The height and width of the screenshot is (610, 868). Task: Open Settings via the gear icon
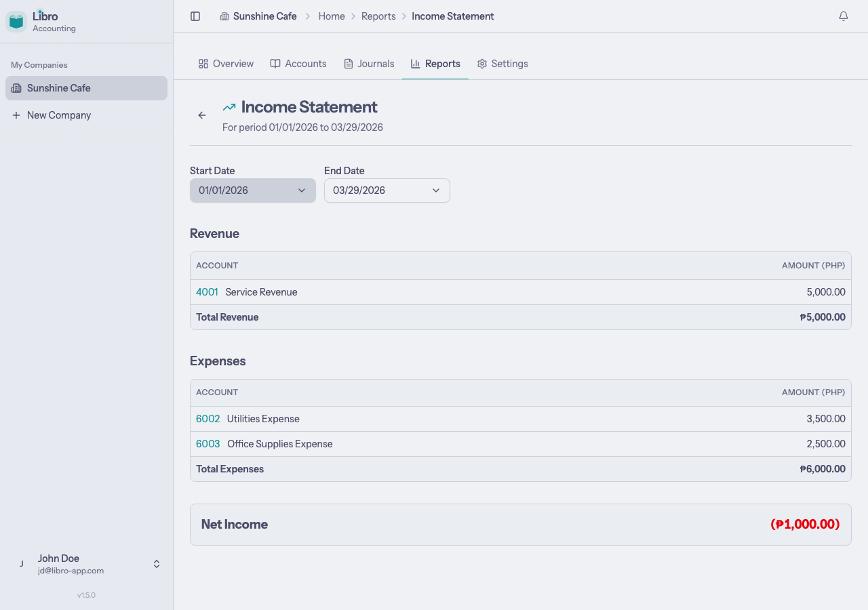click(x=481, y=63)
